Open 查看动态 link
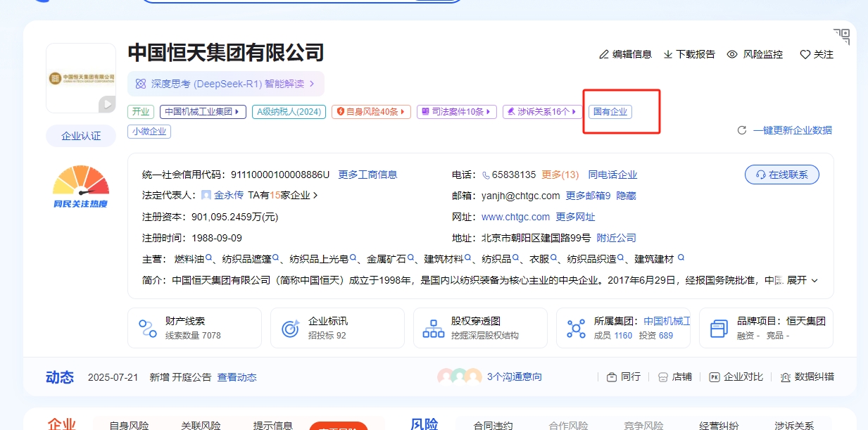 237,377
